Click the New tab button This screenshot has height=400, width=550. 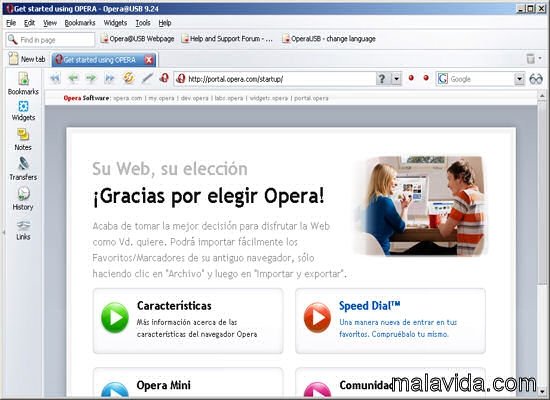click(x=27, y=59)
